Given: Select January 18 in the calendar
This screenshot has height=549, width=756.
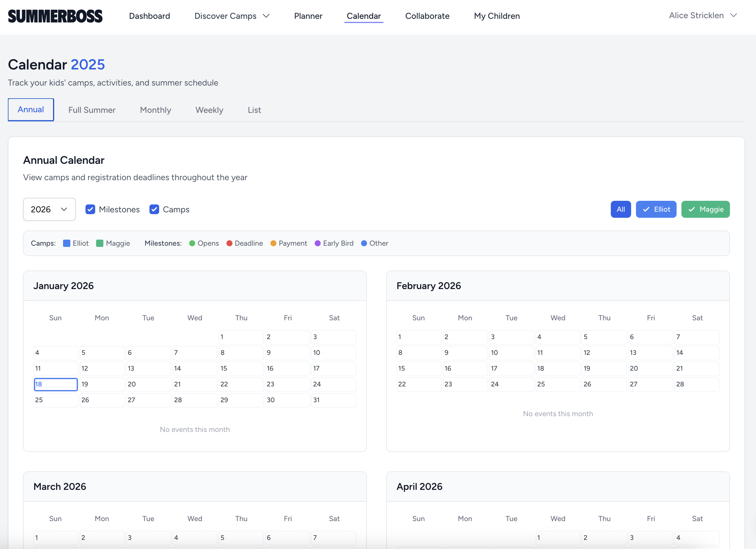Looking at the screenshot, I should pyautogui.click(x=56, y=384).
